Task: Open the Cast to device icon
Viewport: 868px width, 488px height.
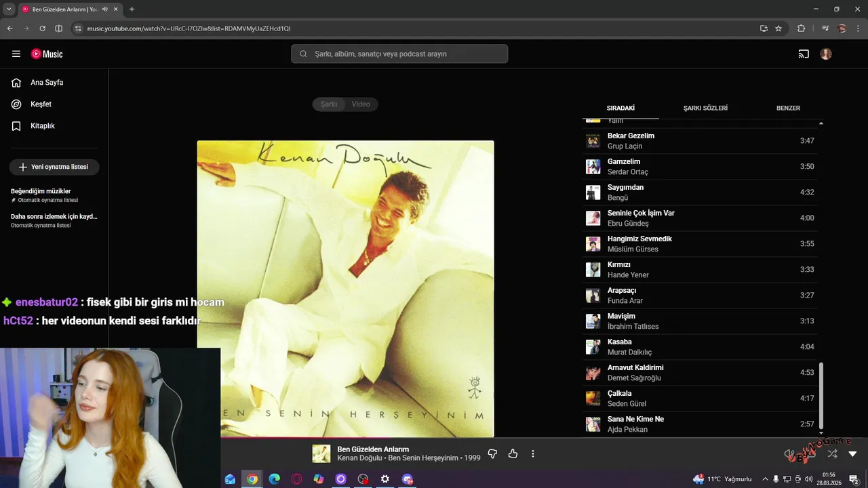Action: [x=804, y=54]
